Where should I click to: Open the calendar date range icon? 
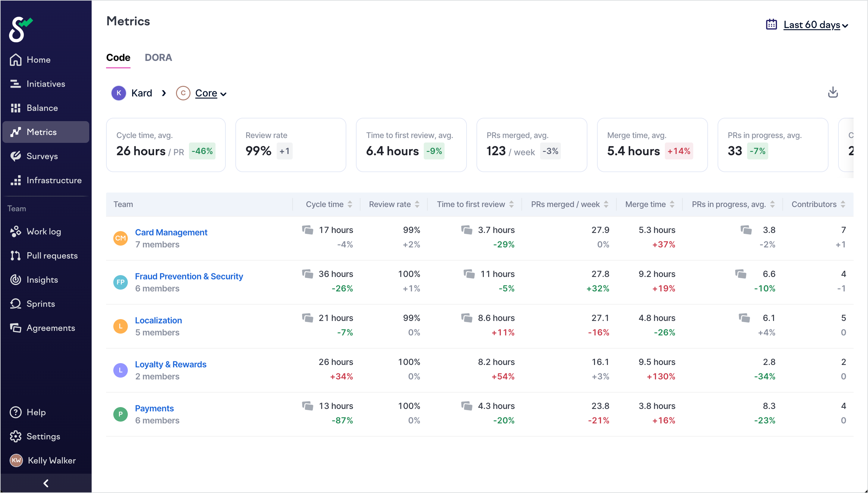click(771, 25)
